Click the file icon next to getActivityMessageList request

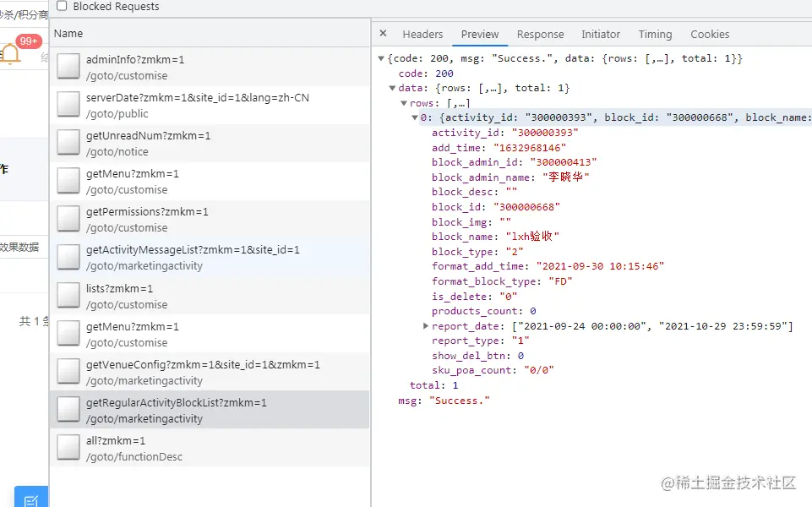click(68, 257)
